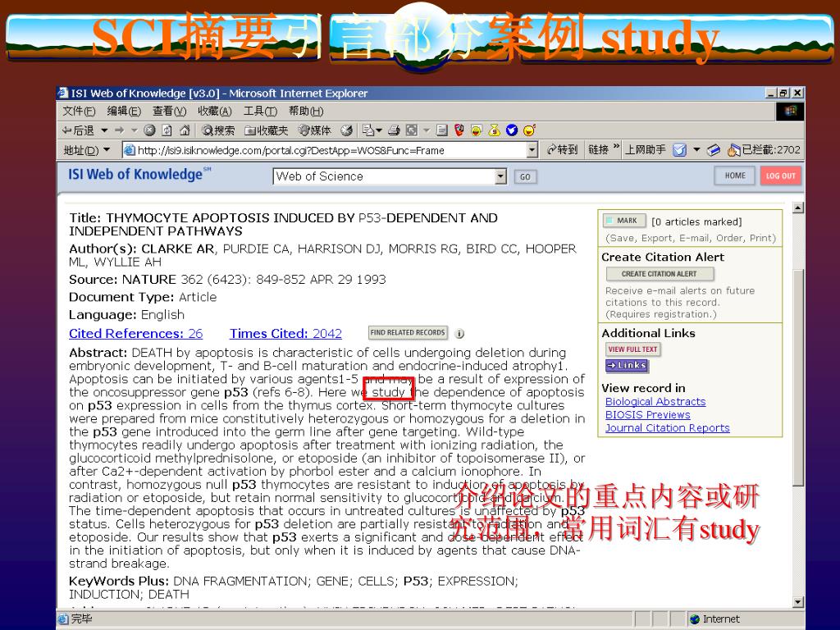Open the Journal Citation Reports link
The image size is (840, 630).
point(668,428)
